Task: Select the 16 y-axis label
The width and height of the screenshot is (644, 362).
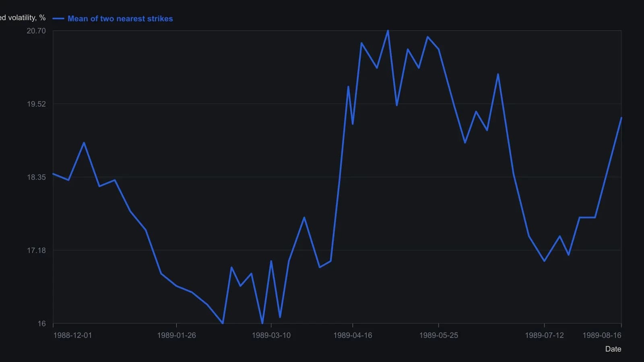Action: 42,323
